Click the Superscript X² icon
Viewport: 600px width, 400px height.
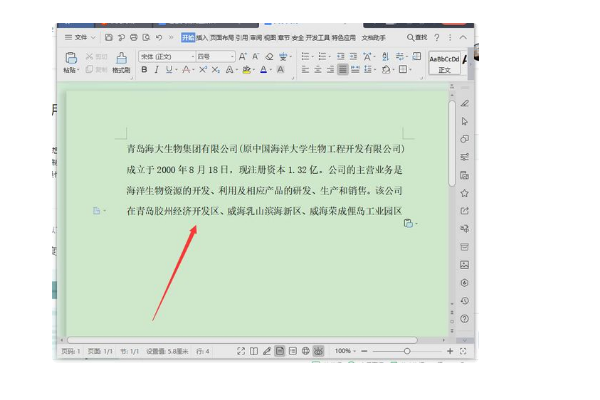[x=203, y=69]
